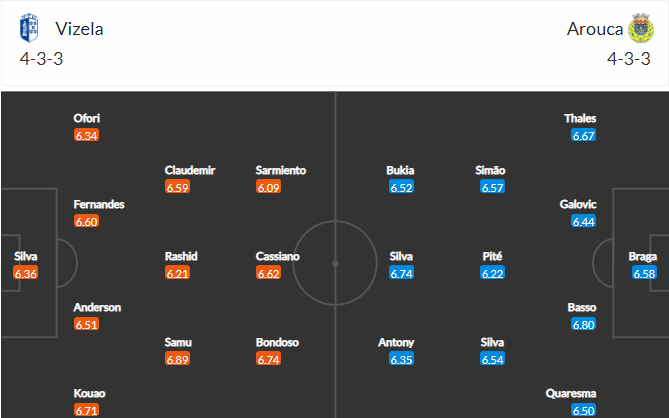669x418 pixels.
Task: Select Thales' 6.67 rating badge
Action: [x=583, y=135]
